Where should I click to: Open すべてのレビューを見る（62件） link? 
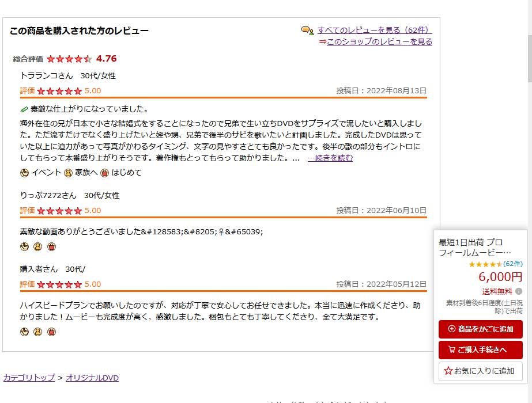click(373, 31)
